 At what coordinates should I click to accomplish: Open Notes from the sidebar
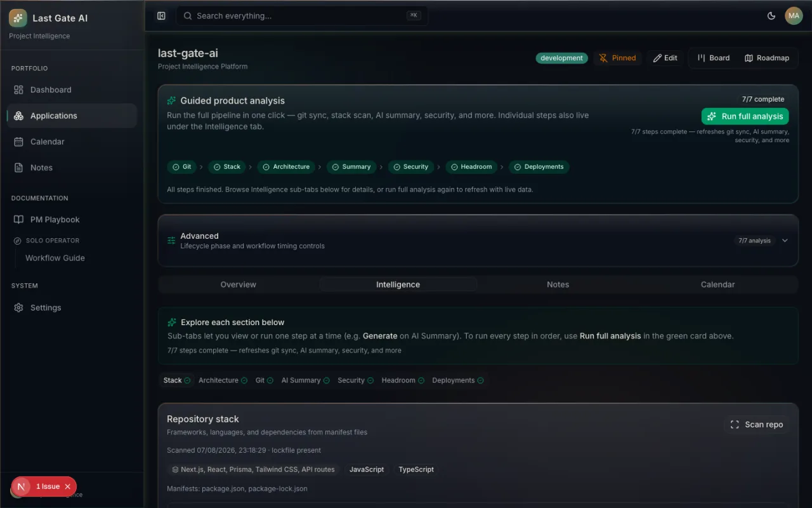[x=72, y=168]
